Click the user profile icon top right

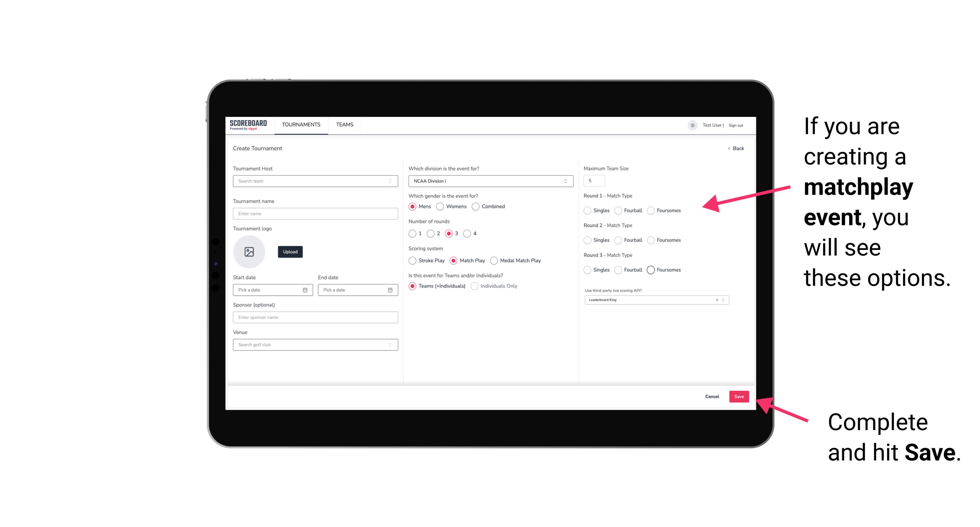692,125
